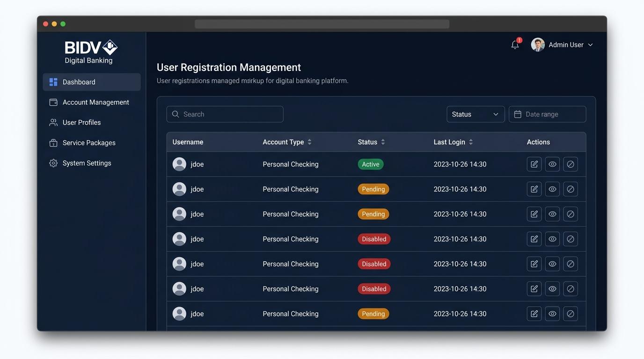View details of the Active row user
644x359 pixels.
[552, 164]
